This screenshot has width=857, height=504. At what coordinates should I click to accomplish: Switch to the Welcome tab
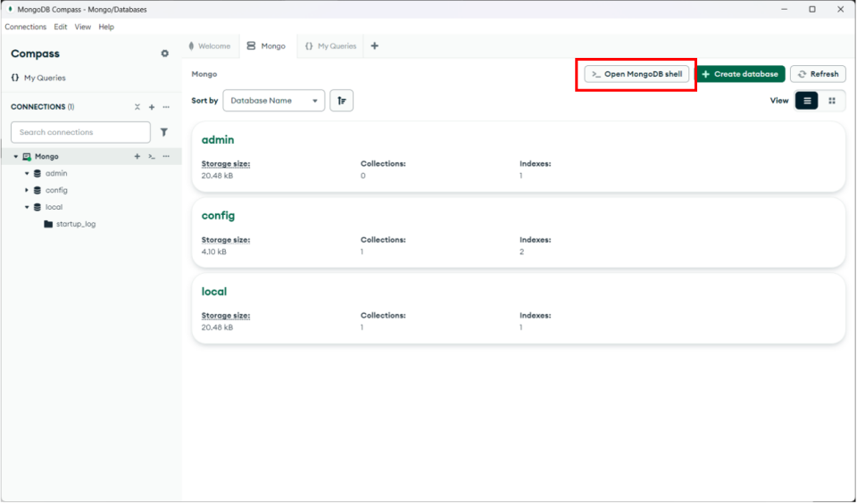(210, 46)
